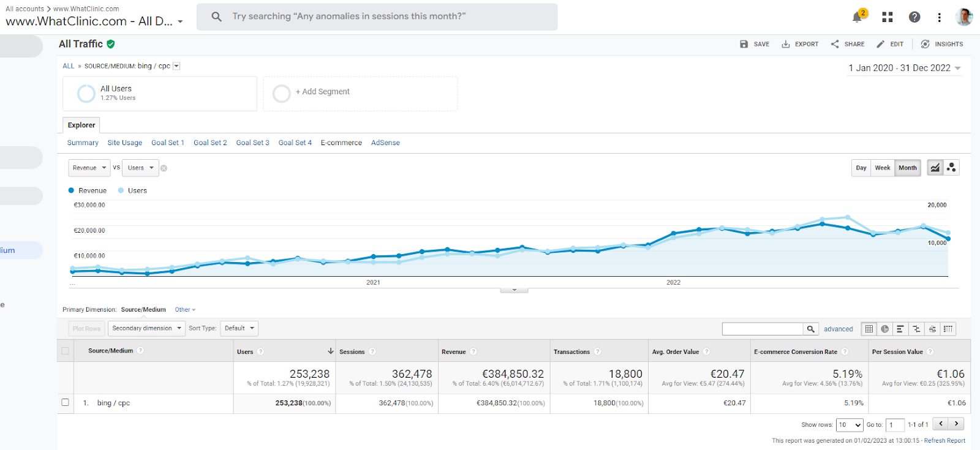Open the Summary tab

[x=83, y=143]
